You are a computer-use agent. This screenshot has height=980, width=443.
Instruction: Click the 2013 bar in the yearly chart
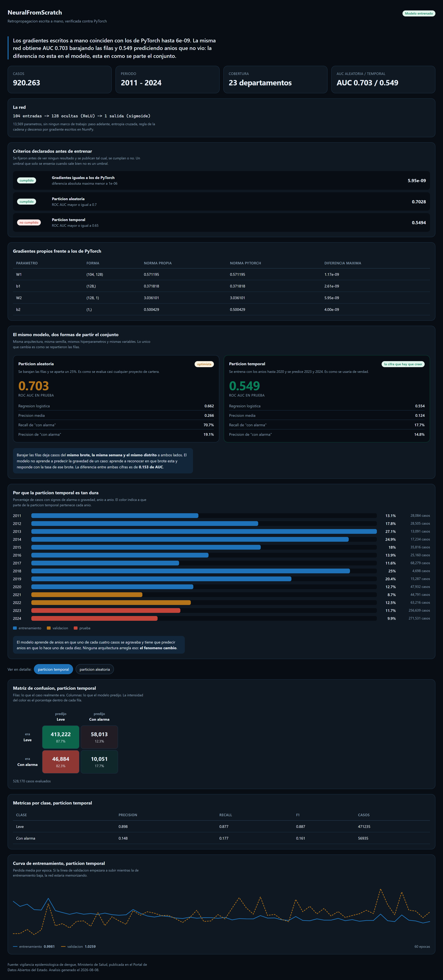click(204, 531)
